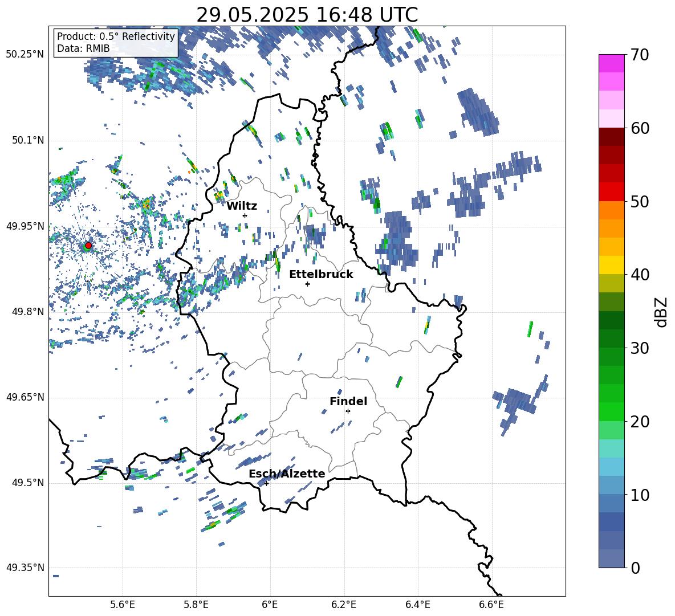Click the colorbar value 0

[x=635, y=568]
